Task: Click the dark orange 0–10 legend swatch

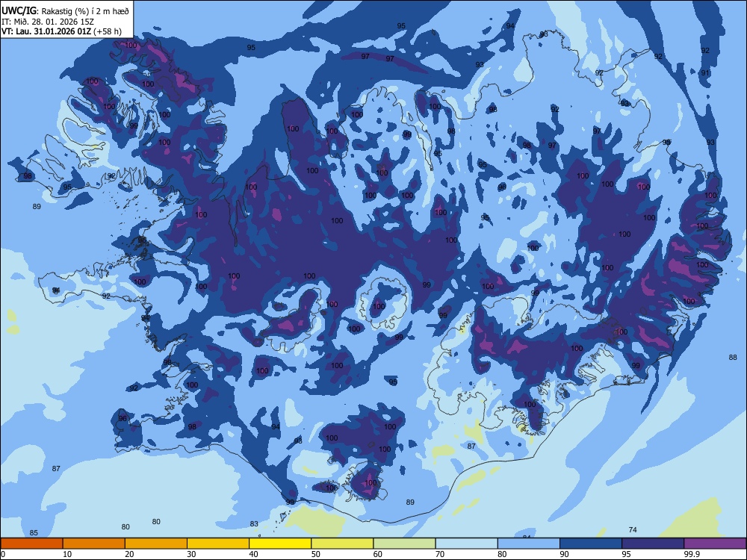Action: click(x=31, y=544)
